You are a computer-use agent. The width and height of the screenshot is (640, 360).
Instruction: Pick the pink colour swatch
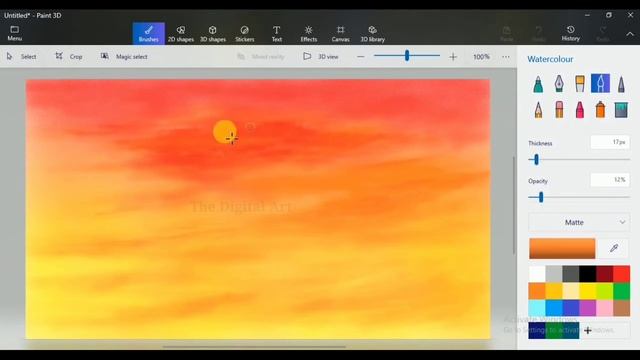point(604,308)
